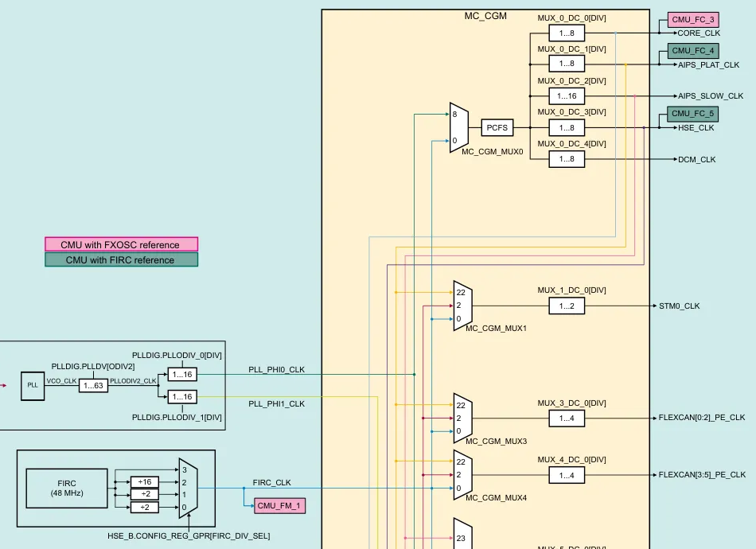This screenshot has width=756, height=549.
Task: Click the MC_CGM_MUX3 label
Action: coord(496,441)
